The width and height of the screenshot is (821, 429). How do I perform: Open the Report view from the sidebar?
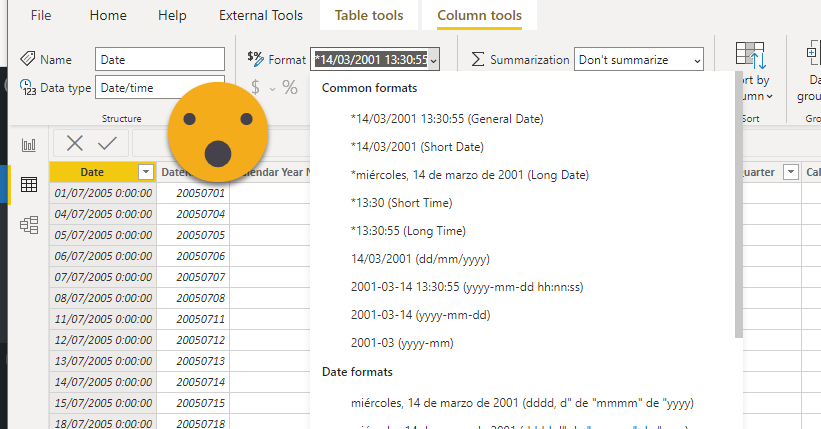(x=28, y=146)
